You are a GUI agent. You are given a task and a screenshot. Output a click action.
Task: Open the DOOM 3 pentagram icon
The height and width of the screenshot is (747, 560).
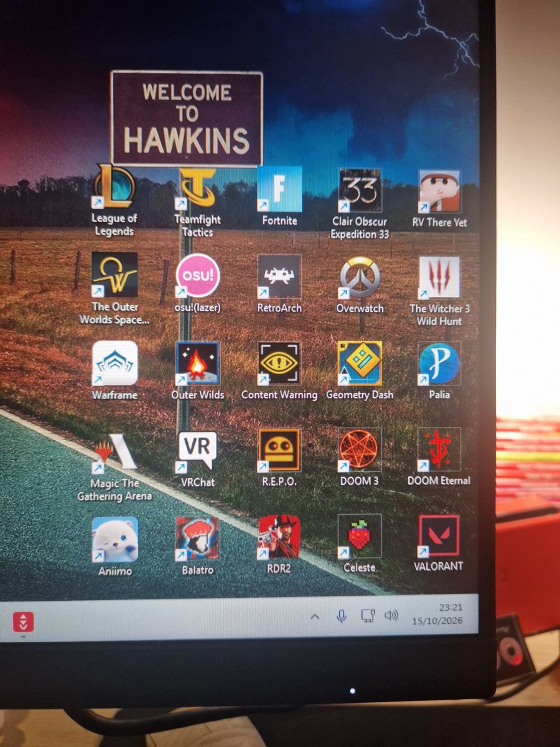click(x=360, y=449)
